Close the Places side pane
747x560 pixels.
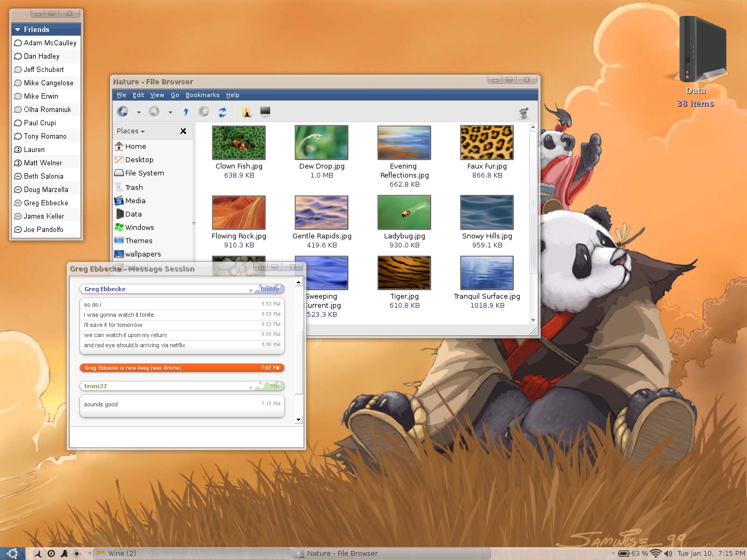tap(183, 131)
